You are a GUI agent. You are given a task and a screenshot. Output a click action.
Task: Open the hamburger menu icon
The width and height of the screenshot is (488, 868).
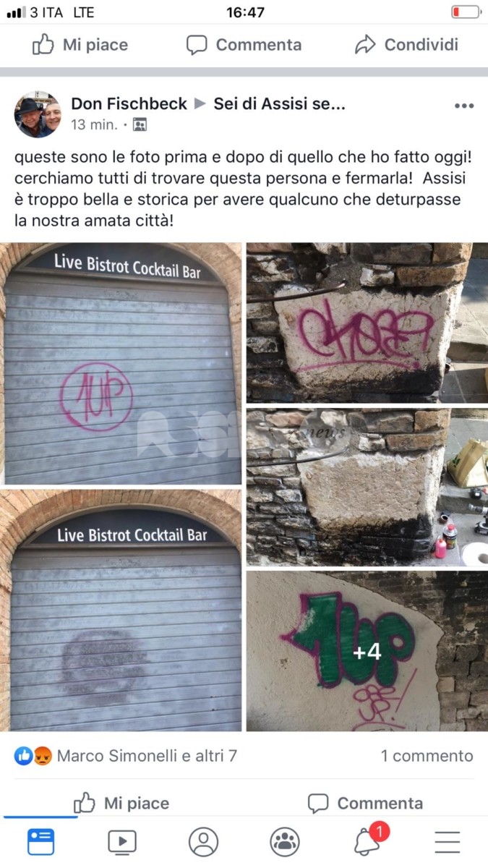(448, 842)
